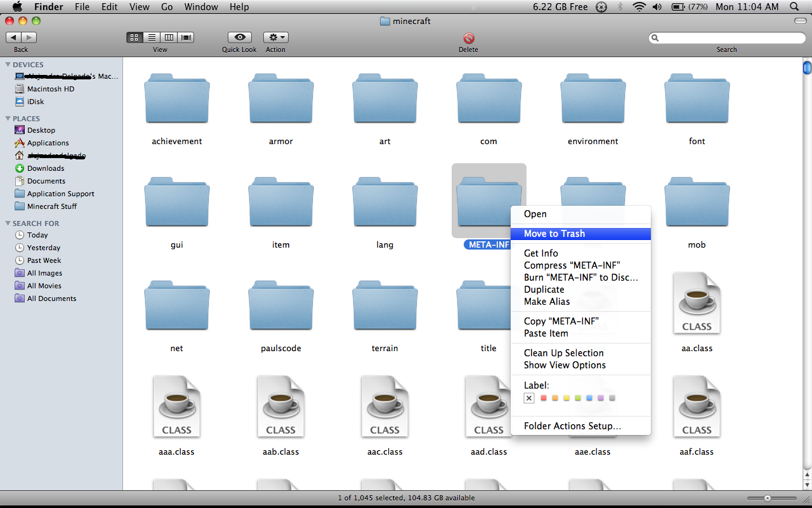Click the Wi-Fi status icon
The image size is (812, 508).
639,7
